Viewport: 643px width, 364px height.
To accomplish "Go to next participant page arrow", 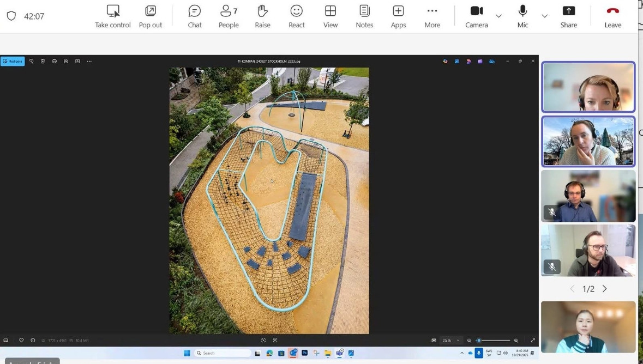I will (x=604, y=289).
